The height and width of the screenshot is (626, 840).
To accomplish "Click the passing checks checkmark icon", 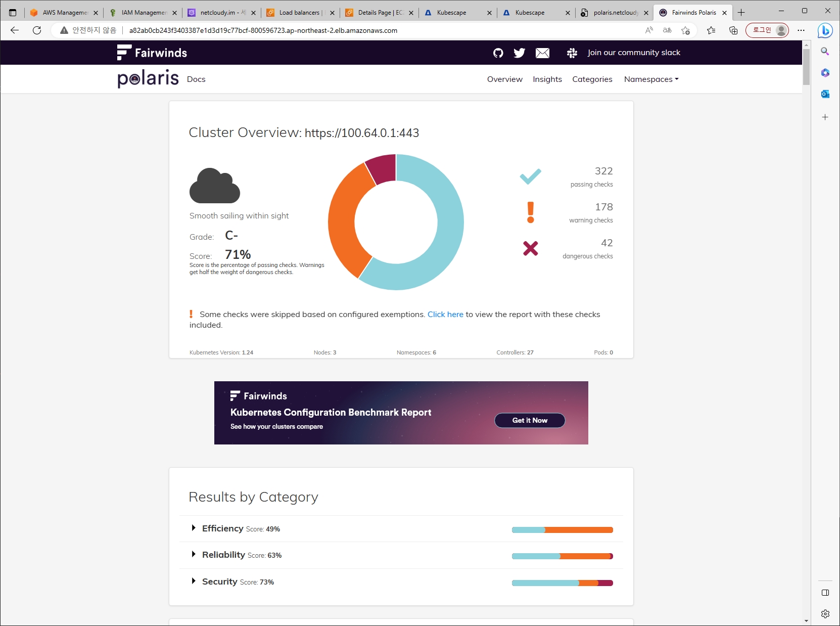I will [530, 176].
